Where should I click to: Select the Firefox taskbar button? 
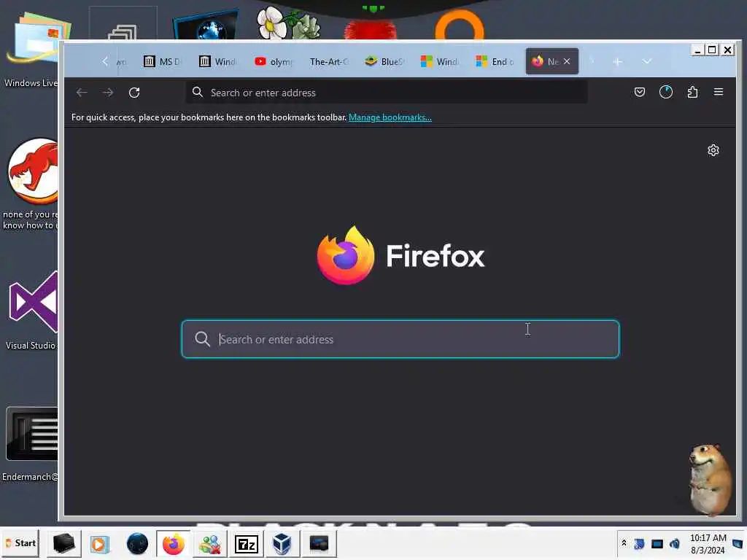174,544
